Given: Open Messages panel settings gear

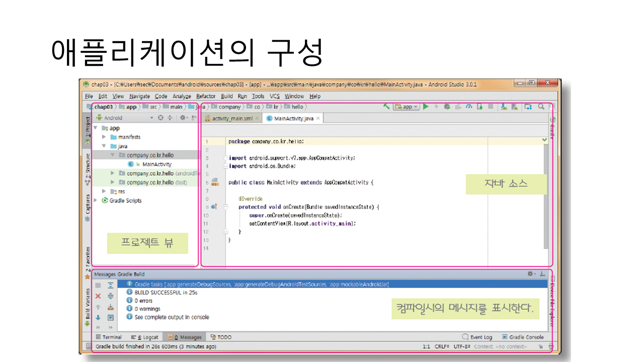Looking at the screenshot, I should [x=530, y=274].
